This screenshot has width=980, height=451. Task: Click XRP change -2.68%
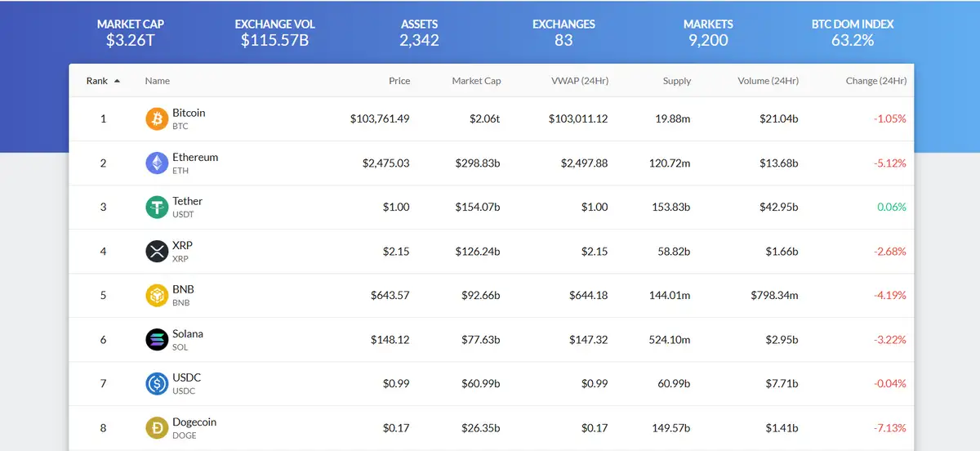click(x=890, y=251)
